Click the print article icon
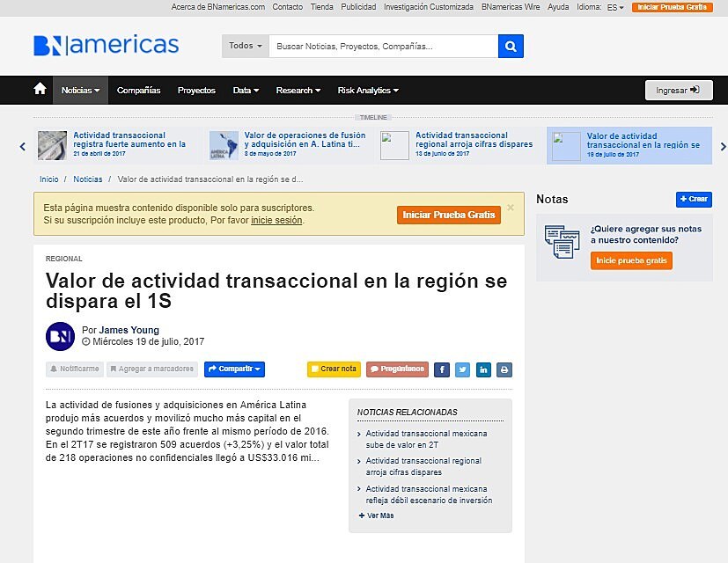This screenshot has height=563, width=728. pyautogui.click(x=504, y=369)
